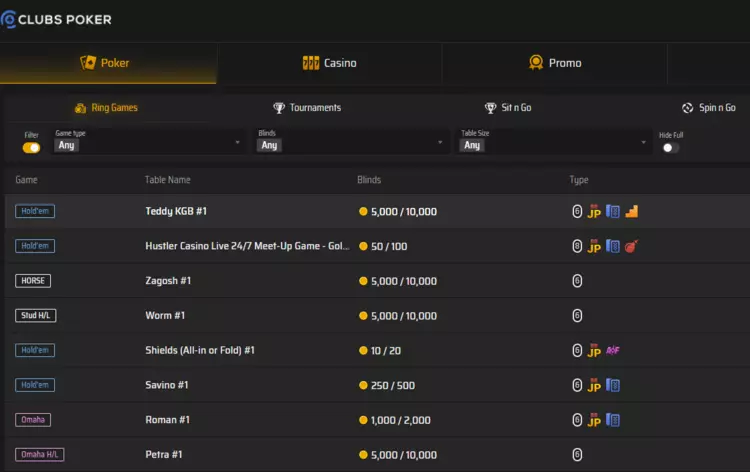Enable the Hide Full toggle
The height and width of the screenshot is (472, 750).
(669, 148)
